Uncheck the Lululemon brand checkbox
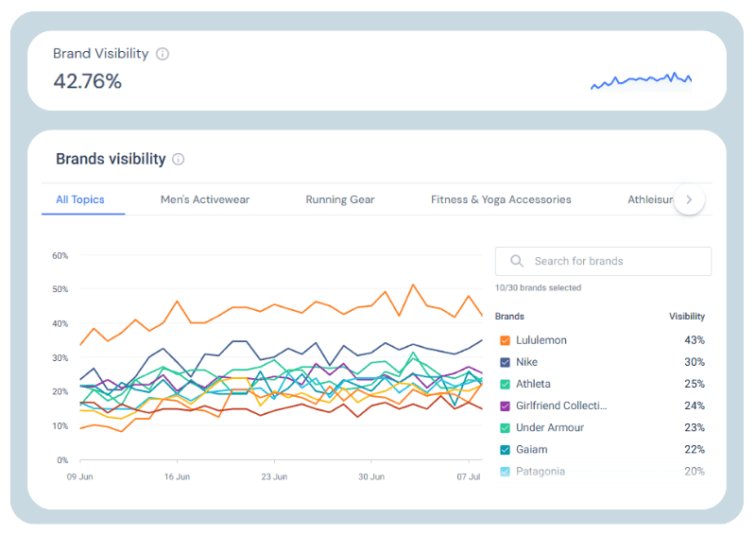The height and width of the screenshot is (535, 756). click(x=505, y=340)
